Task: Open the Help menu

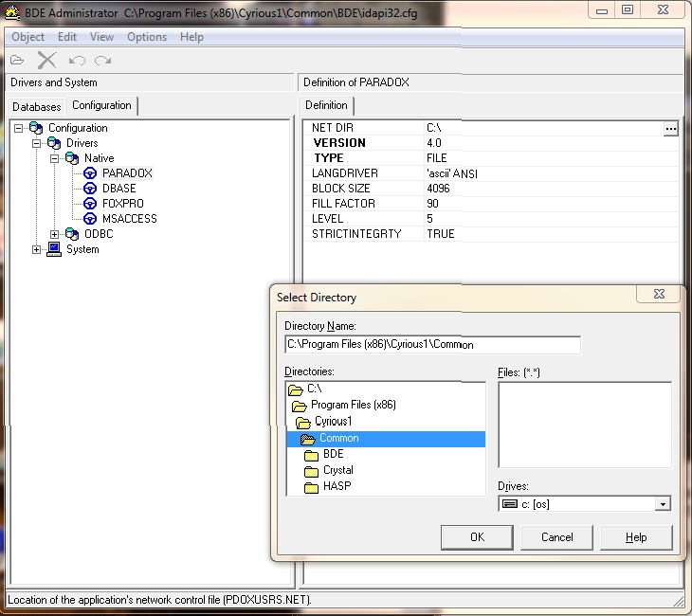Action: click(191, 37)
